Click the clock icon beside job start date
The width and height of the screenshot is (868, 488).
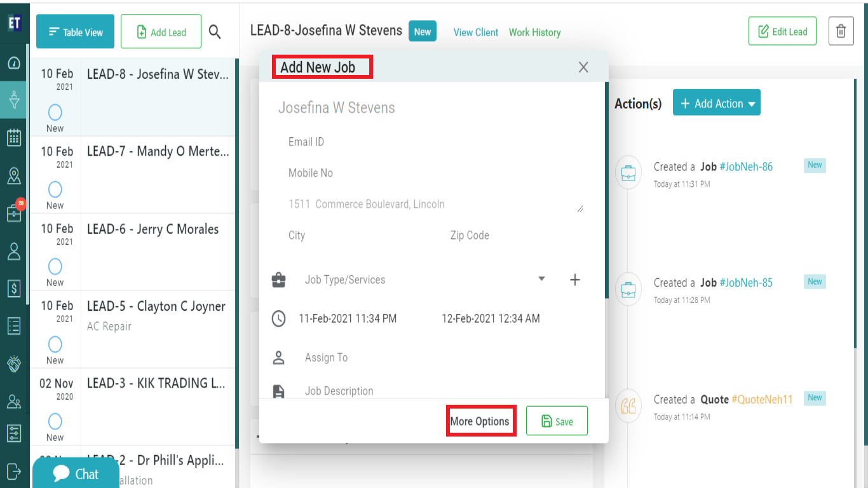click(278, 318)
